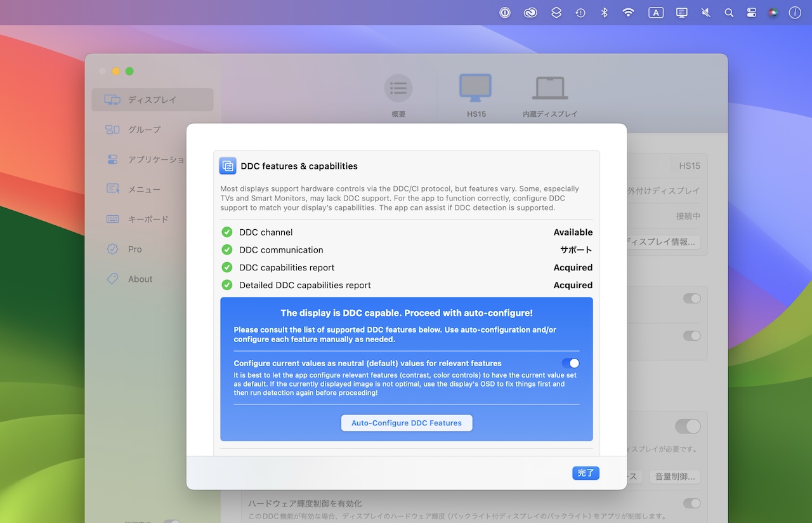
Task: Click the tag icon beside About
Action: [x=112, y=279]
